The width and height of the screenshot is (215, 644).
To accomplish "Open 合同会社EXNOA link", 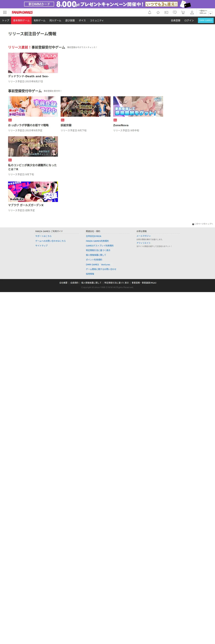I will [94, 236].
